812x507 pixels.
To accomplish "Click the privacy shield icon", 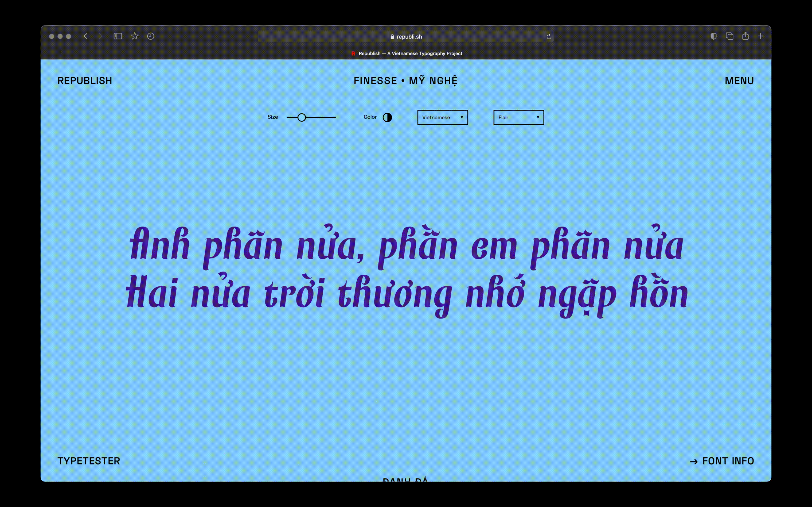I will pos(713,36).
